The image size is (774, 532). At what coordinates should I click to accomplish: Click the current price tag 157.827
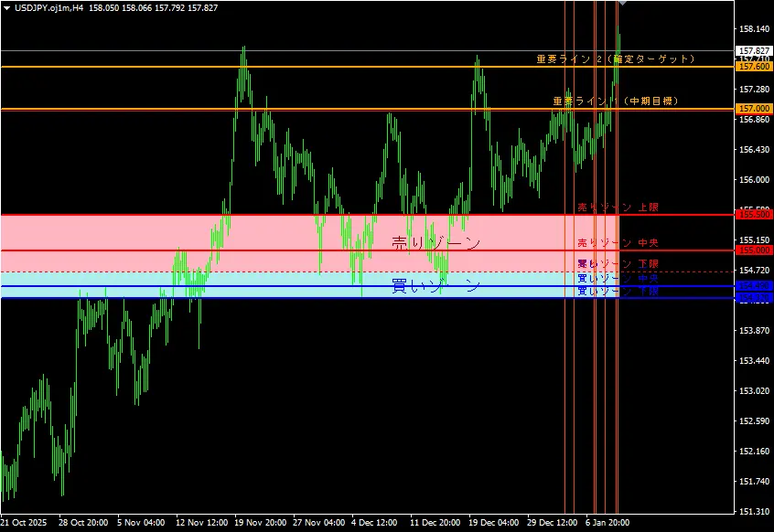pyautogui.click(x=753, y=51)
